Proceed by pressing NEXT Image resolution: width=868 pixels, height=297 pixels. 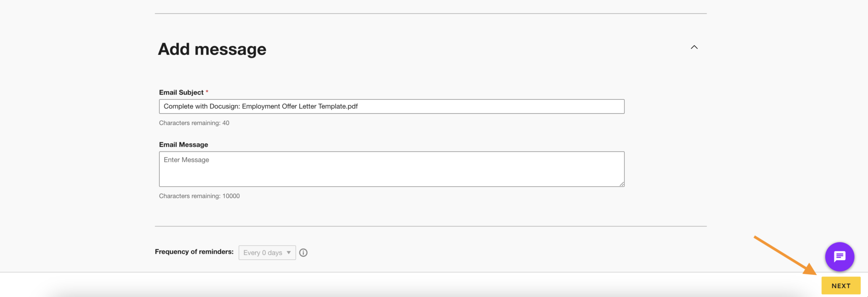tap(840, 286)
